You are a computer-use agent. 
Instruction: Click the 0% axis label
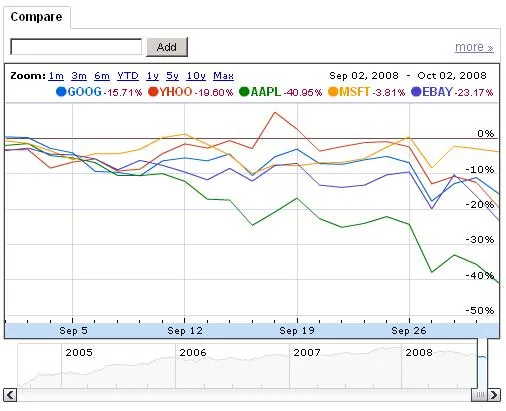click(486, 134)
